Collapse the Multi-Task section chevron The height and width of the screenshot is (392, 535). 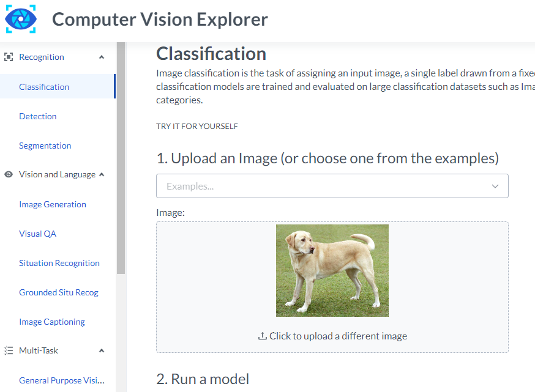point(102,351)
